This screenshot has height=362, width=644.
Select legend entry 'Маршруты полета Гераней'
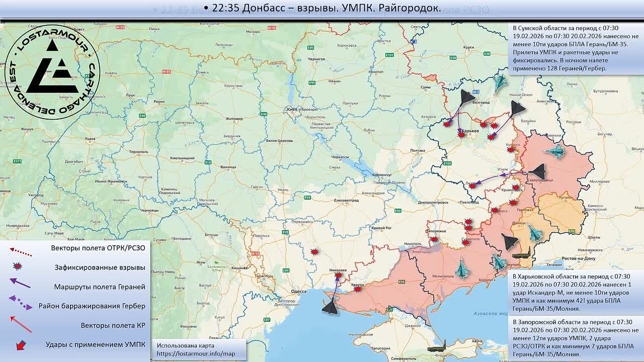[100, 287]
